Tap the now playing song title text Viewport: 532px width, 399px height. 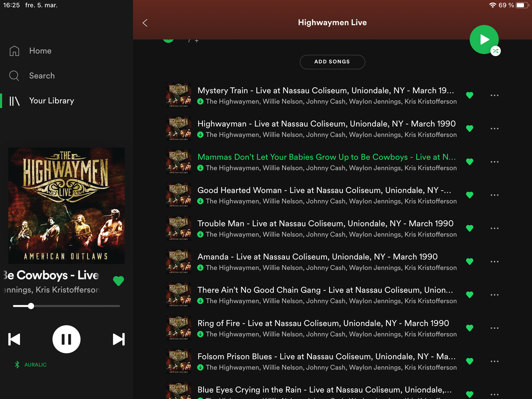[51, 275]
